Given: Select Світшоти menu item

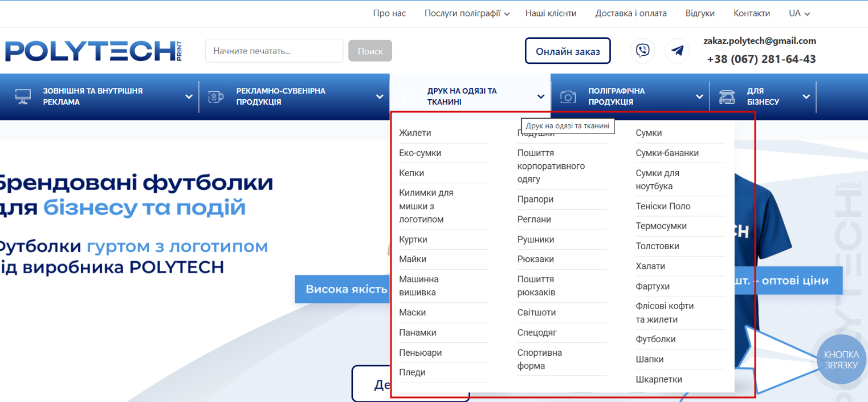Looking at the screenshot, I should point(536,312).
